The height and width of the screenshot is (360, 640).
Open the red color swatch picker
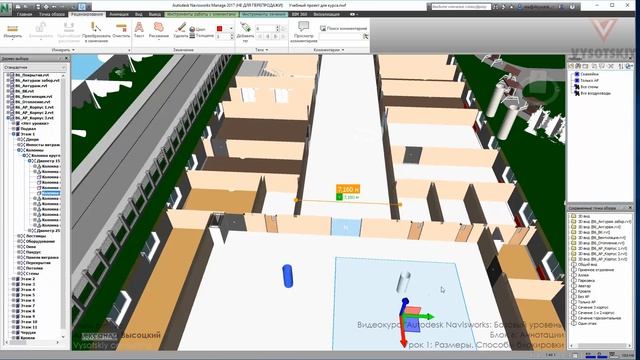pos(220,29)
